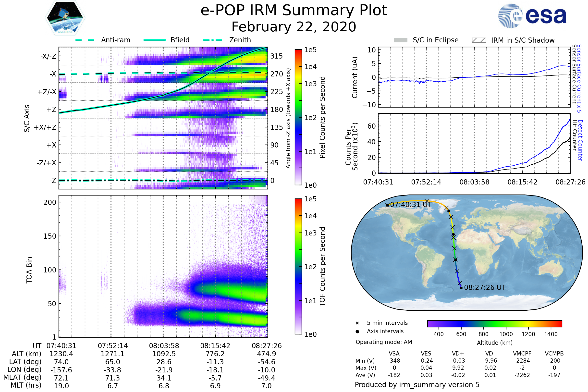Click the Bfield solid line legend marker
Image resolution: width=588 pixels, height=392 pixels.
(155, 40)
